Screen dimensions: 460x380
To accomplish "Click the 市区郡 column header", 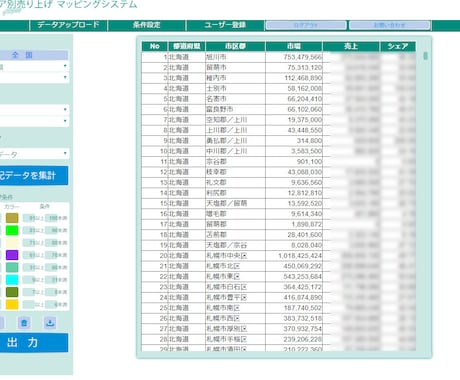I will click(x=235, y=46).
